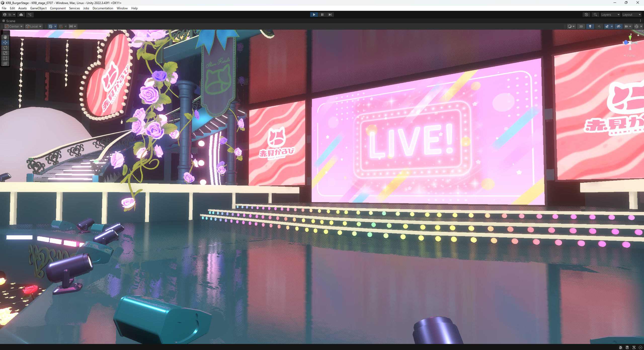This screenshot has width=644, height=350.
Task: Select the Rect transform tool
Action: tap(5, 58)
